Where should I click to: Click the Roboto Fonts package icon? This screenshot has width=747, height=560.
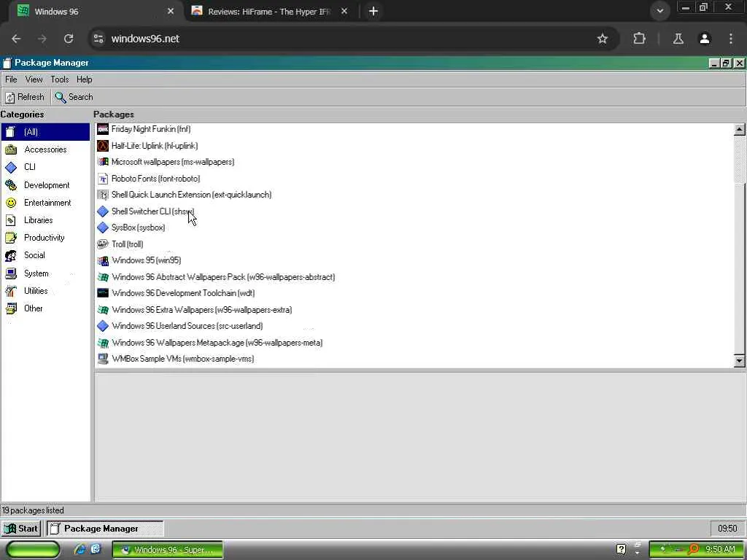[103, 179]
